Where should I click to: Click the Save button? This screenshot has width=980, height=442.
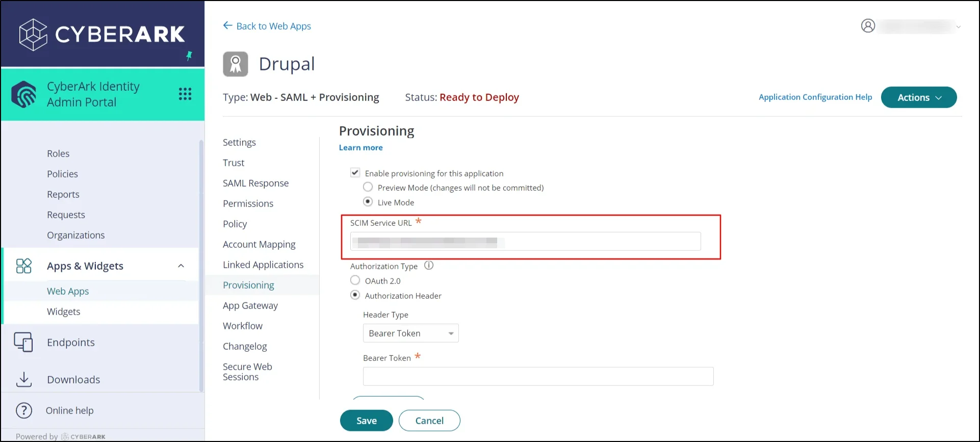point(367,421)
